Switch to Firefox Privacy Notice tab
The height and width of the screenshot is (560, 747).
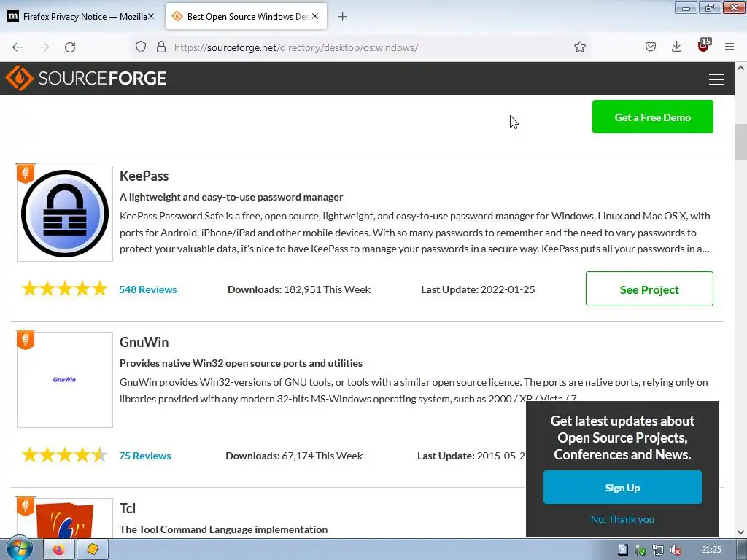(x=80, y=16)
